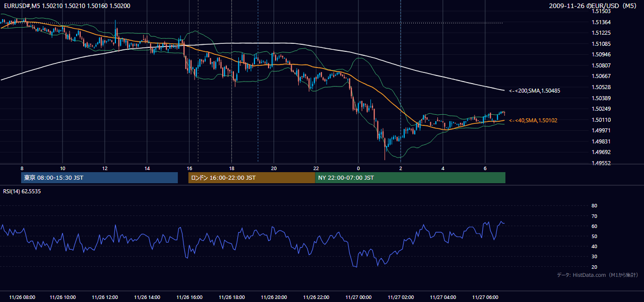Screen dimensions: 644x302
Task: Click price axis value 1.51503
Action: [601, 11]
